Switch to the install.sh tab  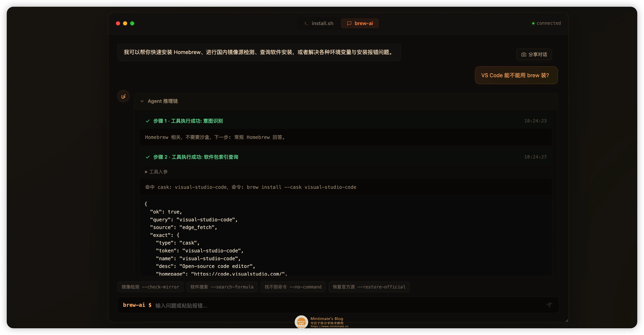(x=319, y=23)
